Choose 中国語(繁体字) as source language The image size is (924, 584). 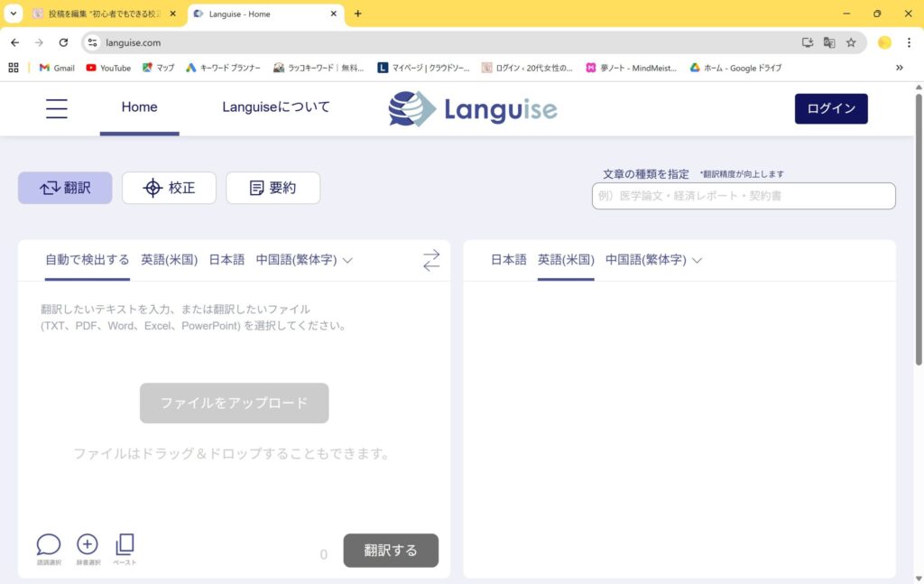coord(296,260)
